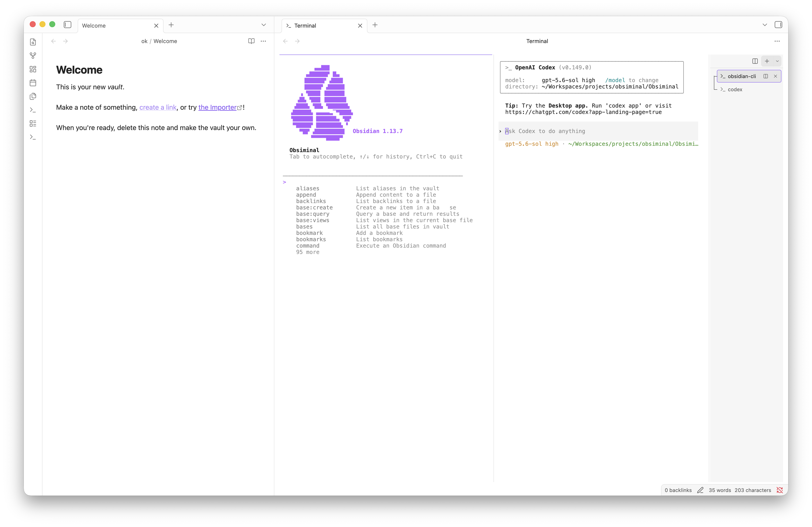This screenshot has width=812, height=527.
Task: Click the Codex app landing page URL
Action: (x=583, y=112)
